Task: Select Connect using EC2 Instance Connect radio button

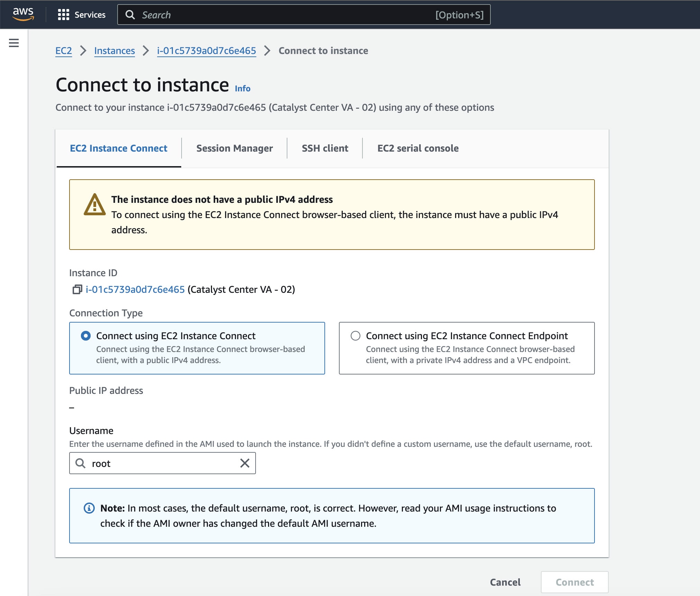Action: (x=84, y=336)
